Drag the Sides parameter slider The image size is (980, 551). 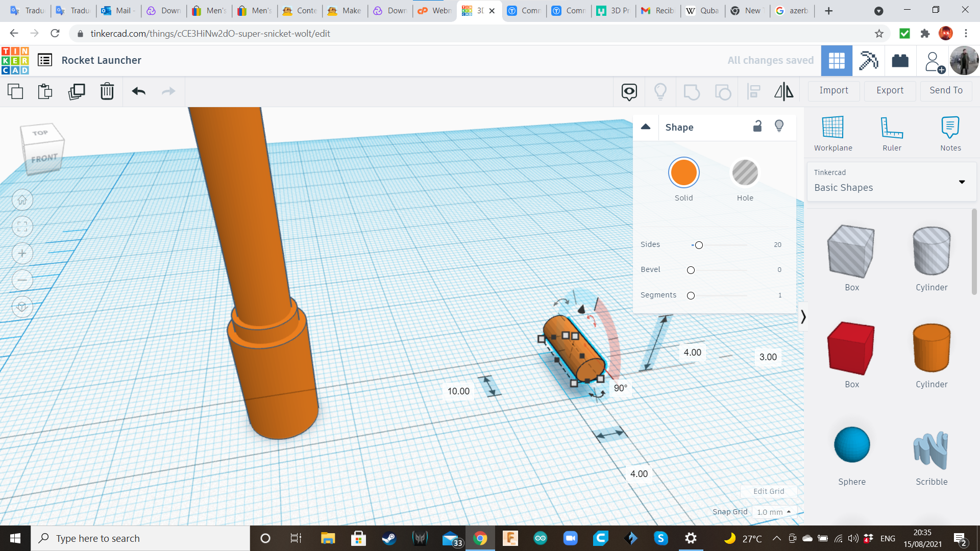pos(699,244)
